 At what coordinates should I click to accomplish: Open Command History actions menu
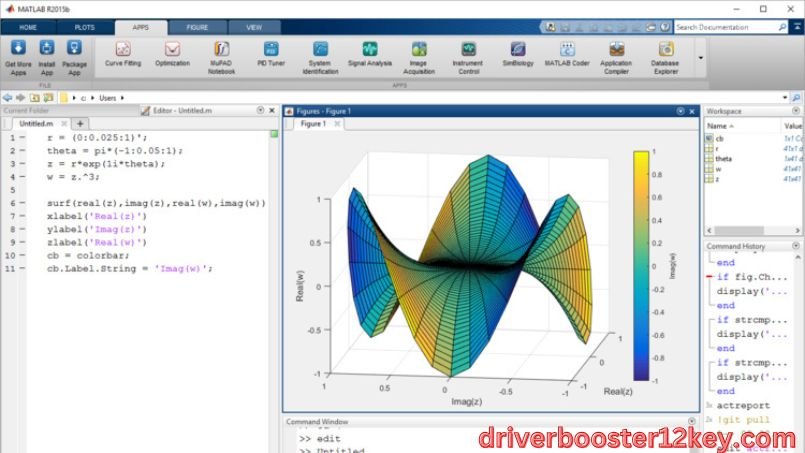pyautogui.click(x=796, y=246)
